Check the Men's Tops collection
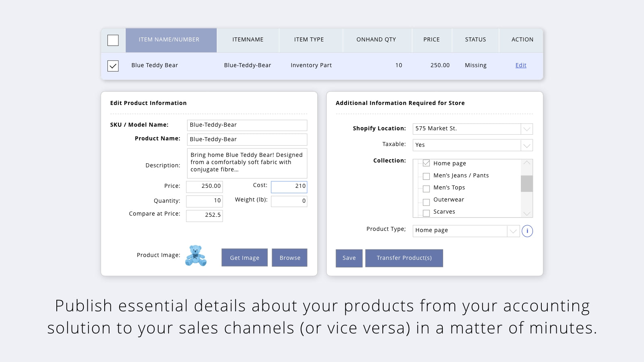Image resolution: width=644 pixels, height=362 pixels. [x=426, y=189]
